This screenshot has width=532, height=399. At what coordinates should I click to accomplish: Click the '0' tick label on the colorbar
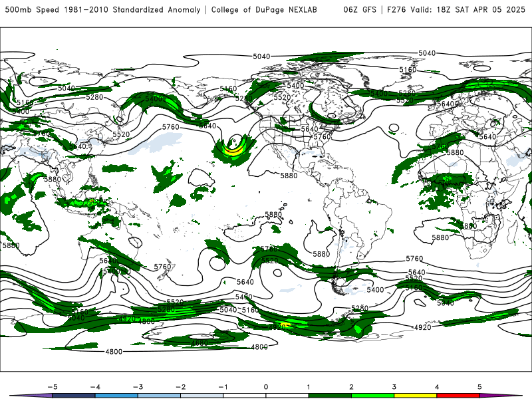click(266, 387)
